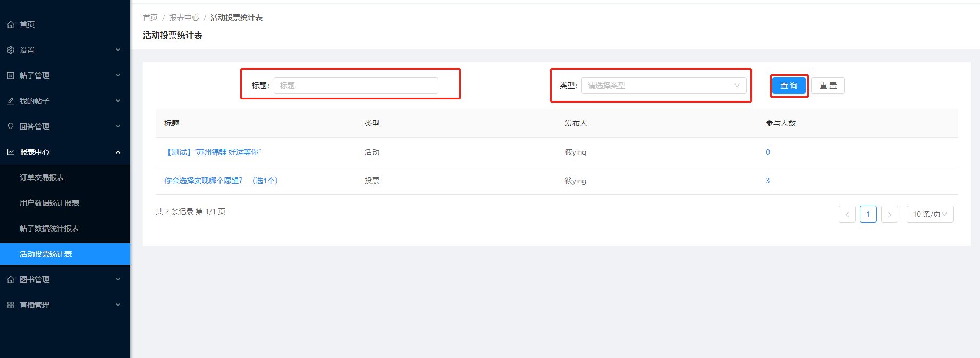Click participant count 0 in the 活动 row

click(768, 152)
